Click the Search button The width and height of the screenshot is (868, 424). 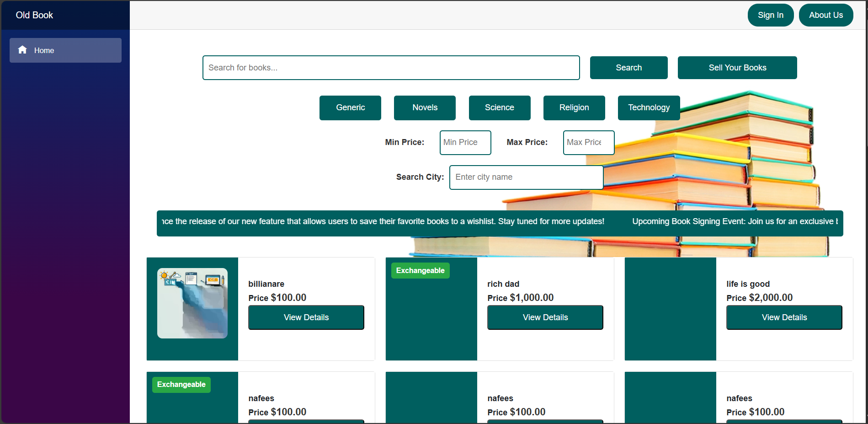click(629, 68)
